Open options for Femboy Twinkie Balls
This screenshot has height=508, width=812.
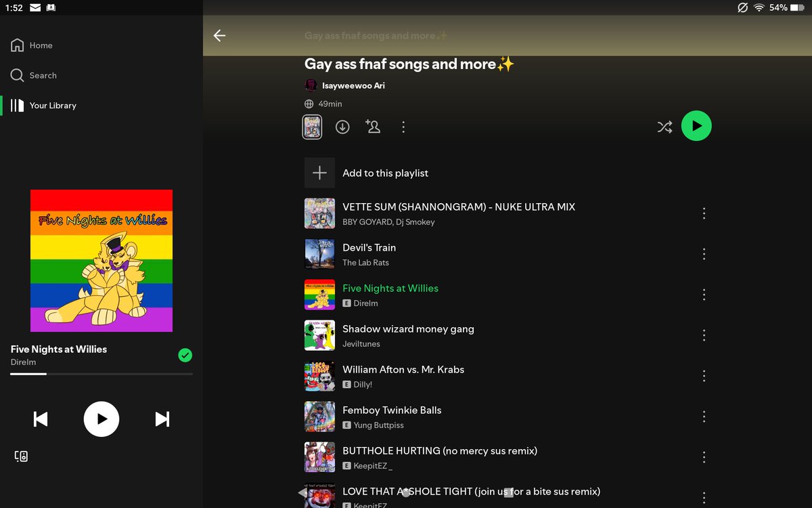704,417
